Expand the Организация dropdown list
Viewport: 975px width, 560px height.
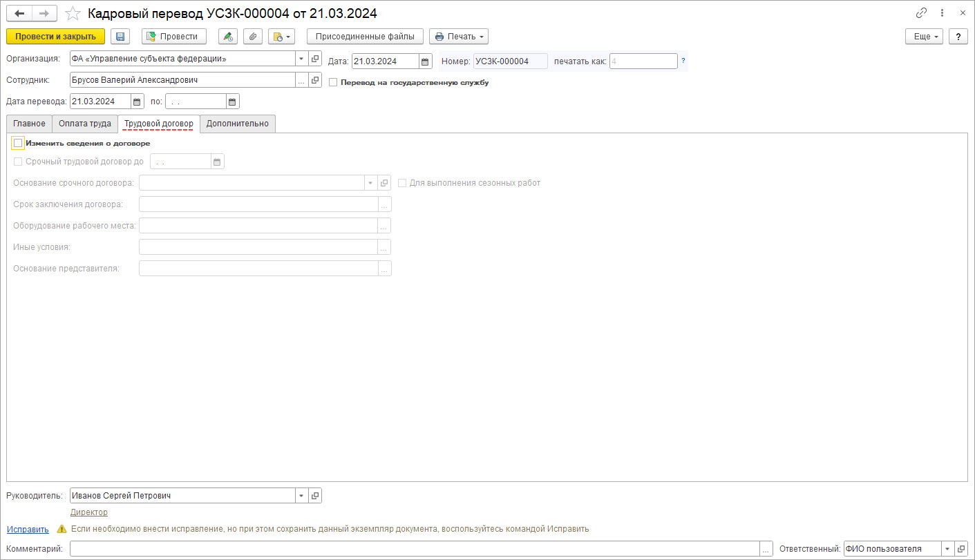(x=301, y=59)
